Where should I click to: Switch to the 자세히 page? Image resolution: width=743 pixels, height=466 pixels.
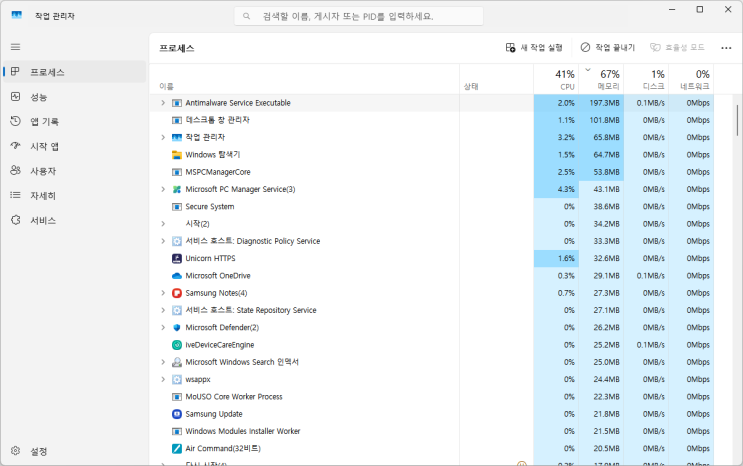tap(75, 195)
